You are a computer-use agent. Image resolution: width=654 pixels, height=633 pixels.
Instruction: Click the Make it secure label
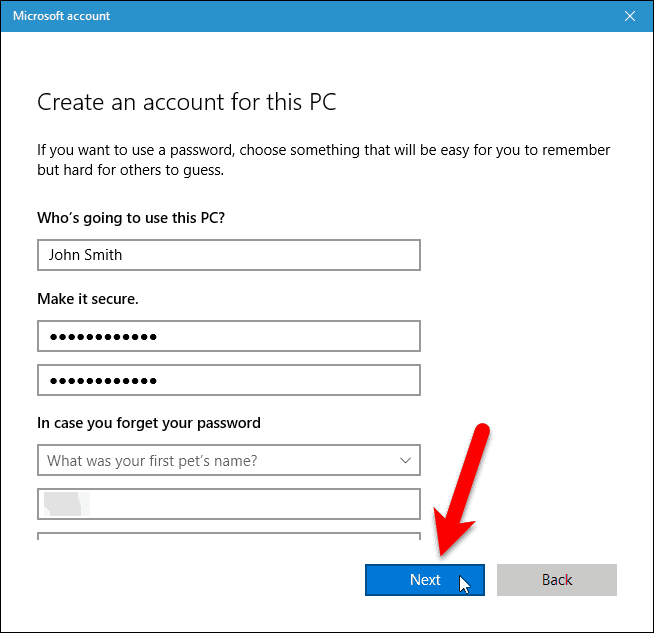coord(88,299)
